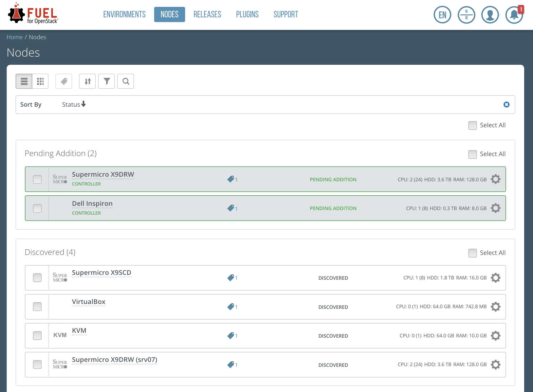Open settings gear for Dell Inspiron
Viewport: 533px width, 392px height.
pos(495,208)
